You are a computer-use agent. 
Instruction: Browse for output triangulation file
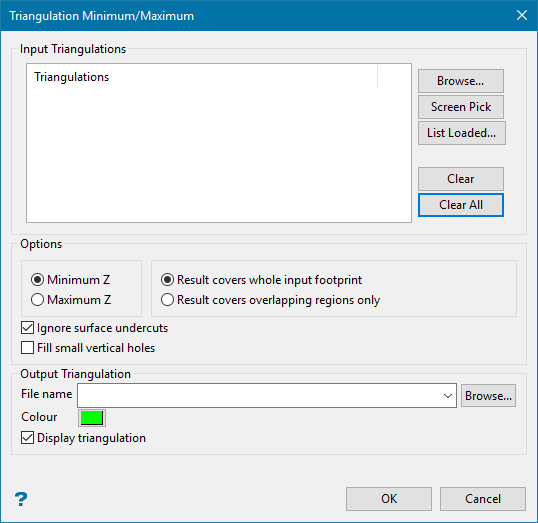pyautogui.click(x=488, y=396)
